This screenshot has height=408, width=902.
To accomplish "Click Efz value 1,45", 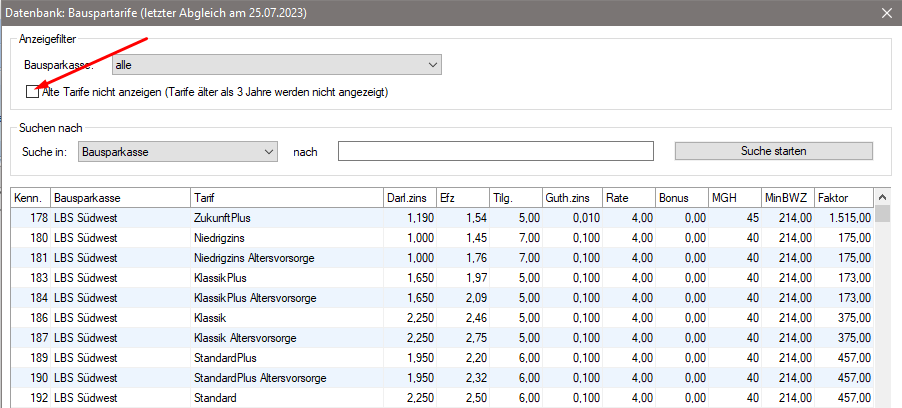I will tap(477, 238).
